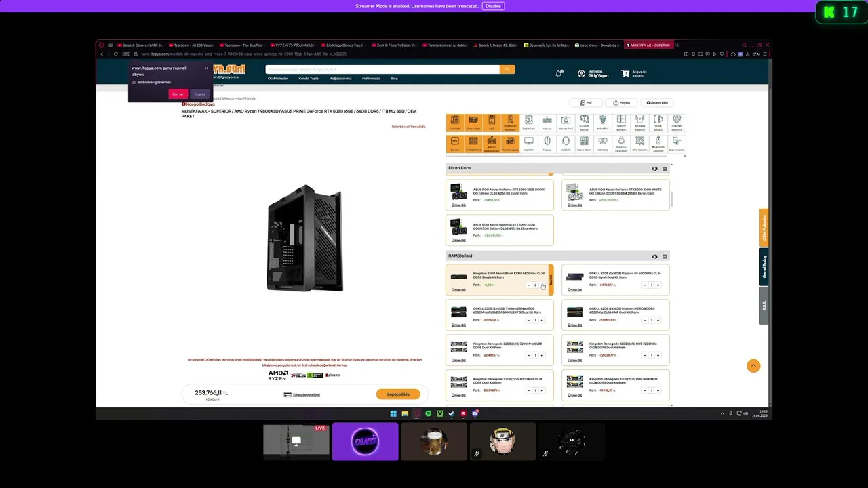Open Steam from the taskbar
Screen dimensions: 868x488
coord(452,413)
